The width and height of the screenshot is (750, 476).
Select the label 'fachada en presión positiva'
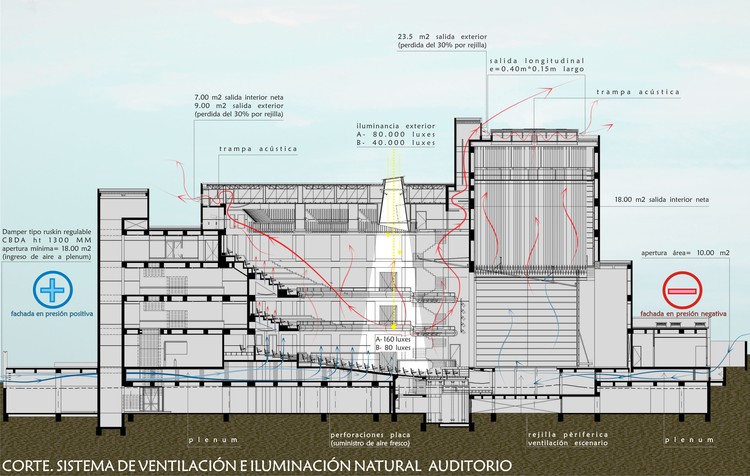pos(52,314)
